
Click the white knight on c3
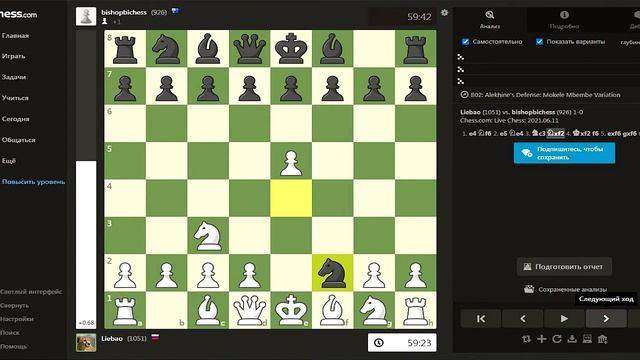coord(208,236)
